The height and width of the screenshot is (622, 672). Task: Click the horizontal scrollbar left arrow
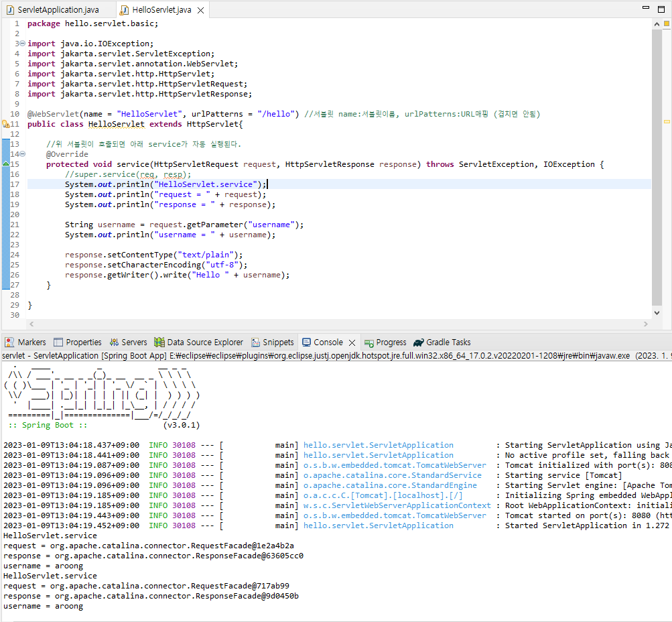tap(31, 324)
